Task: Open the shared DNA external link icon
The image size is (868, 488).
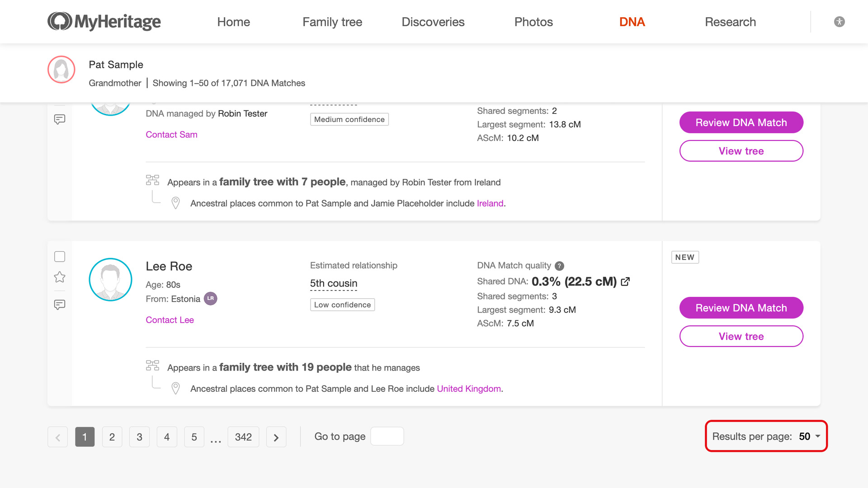Action: point(626,282)
